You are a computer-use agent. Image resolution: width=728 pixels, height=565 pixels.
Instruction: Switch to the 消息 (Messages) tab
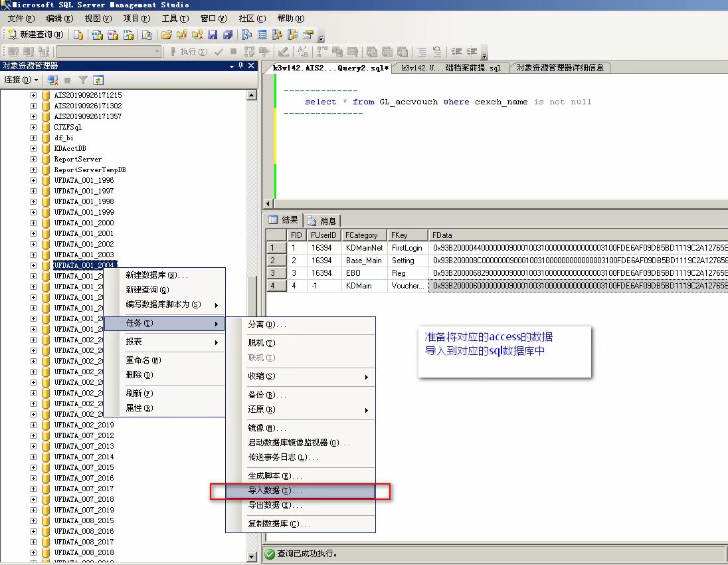point(323,221)
